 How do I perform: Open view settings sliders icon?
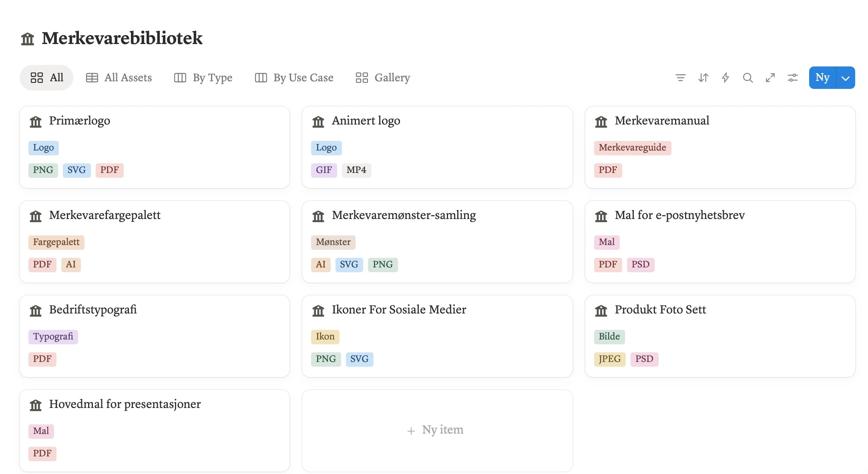pos(792,78)
